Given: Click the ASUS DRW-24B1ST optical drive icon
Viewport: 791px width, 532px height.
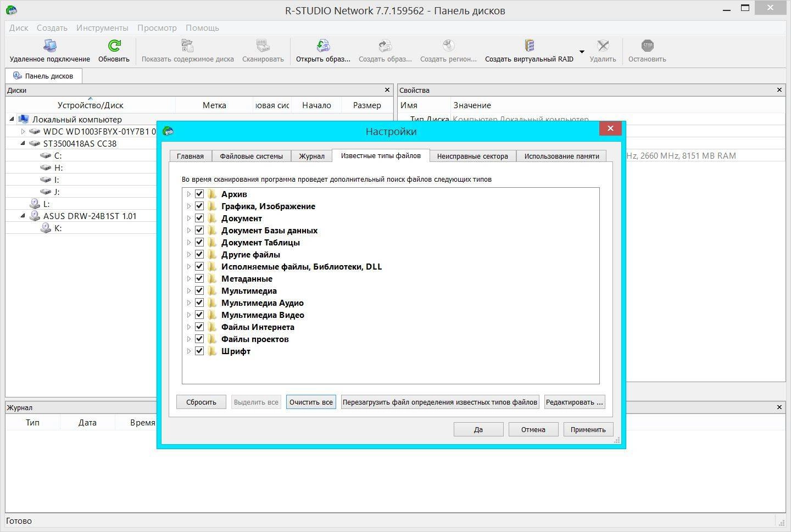Looking at the screenshot, I should (35, 216).
